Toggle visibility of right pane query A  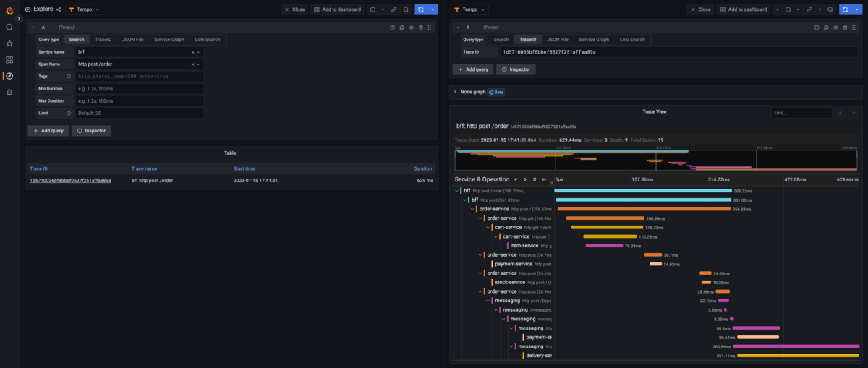[835, 27]
